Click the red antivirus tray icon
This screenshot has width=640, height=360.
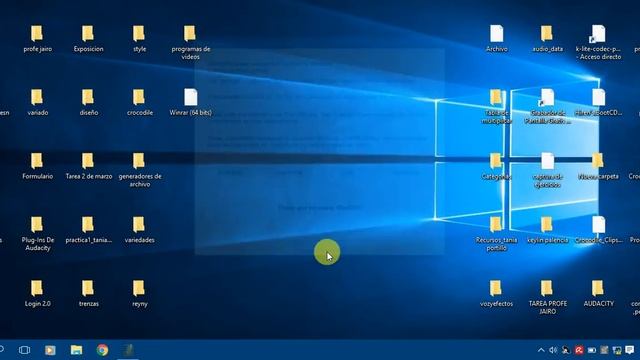[579, 350]
